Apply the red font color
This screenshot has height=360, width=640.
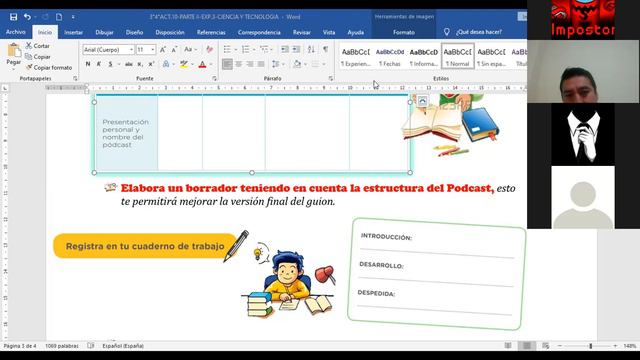point(202,64)
